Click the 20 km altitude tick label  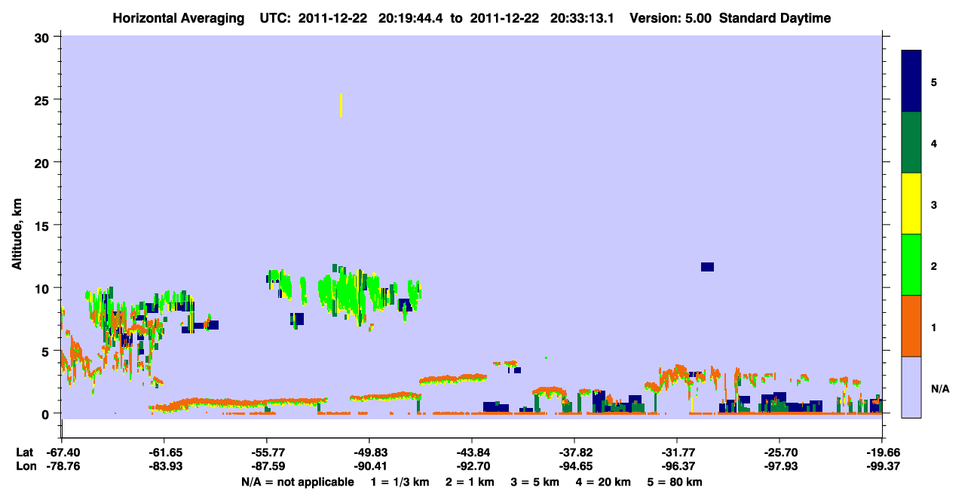coord(44,162)
